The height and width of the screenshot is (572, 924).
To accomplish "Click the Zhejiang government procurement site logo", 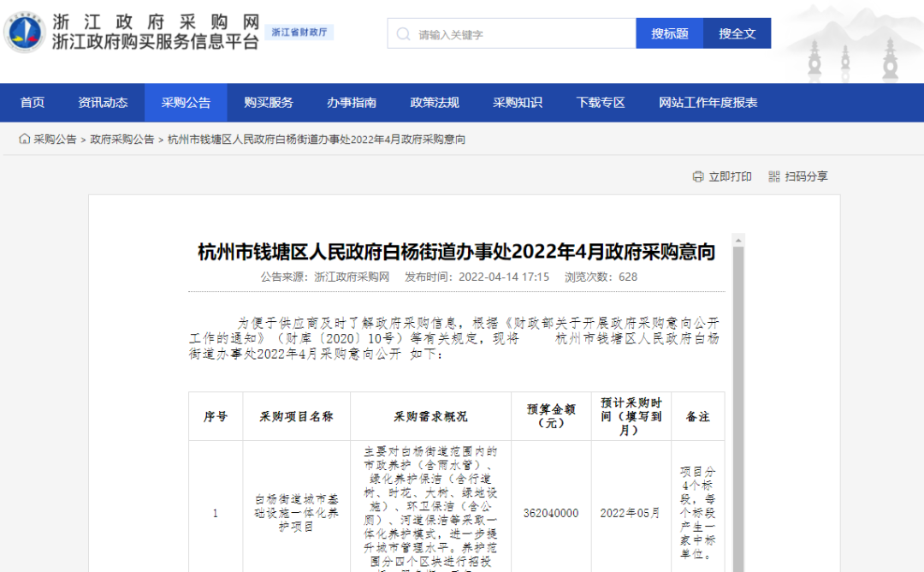I will [25, 33].
